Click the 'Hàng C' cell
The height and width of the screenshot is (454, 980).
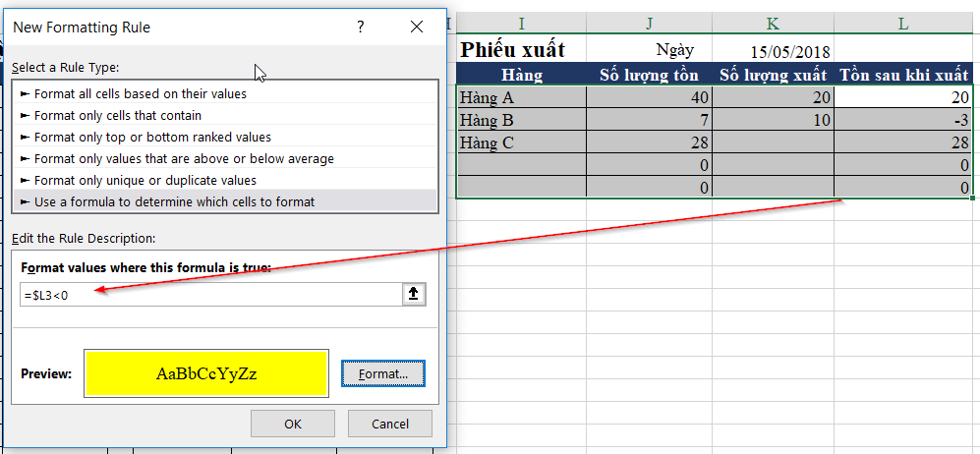(521, 142)
